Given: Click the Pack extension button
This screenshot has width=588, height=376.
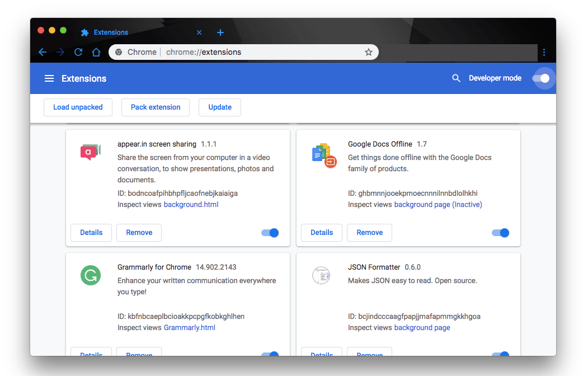Looking at the screenshot, I should tap(156, 107).
